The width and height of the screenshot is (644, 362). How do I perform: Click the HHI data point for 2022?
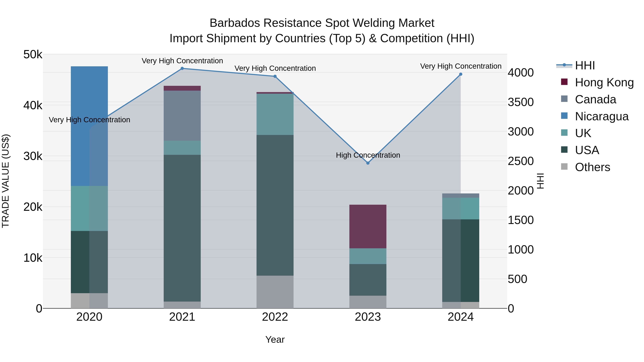(x=275, y=77)
